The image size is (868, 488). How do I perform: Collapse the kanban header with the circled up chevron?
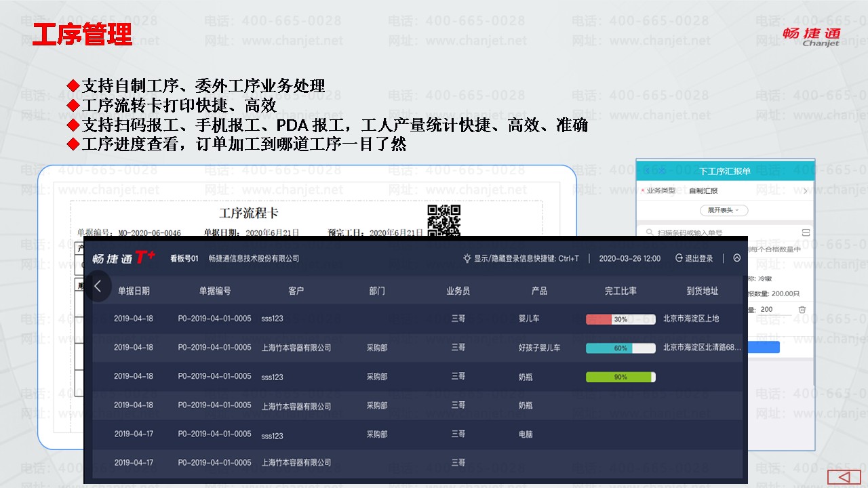point(737,258)
